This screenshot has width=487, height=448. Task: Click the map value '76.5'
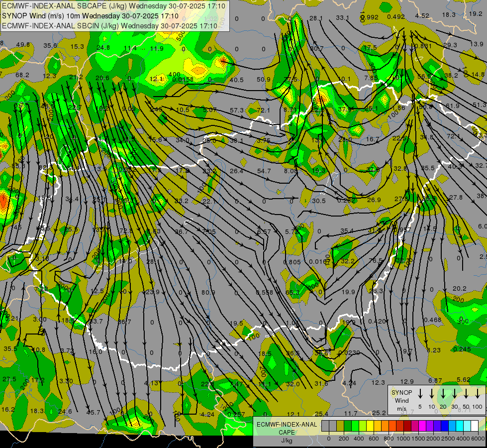point(376,260)
